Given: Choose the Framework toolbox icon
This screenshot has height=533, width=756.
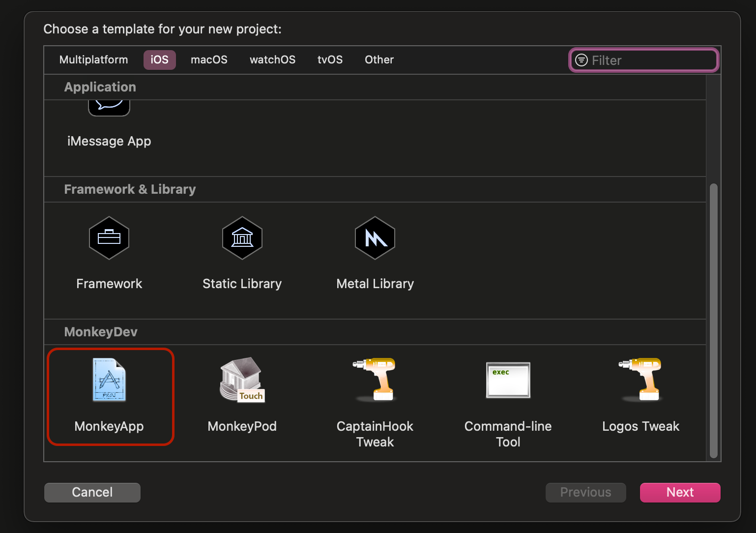Looking at the screenshot, I should pos(109,238).
